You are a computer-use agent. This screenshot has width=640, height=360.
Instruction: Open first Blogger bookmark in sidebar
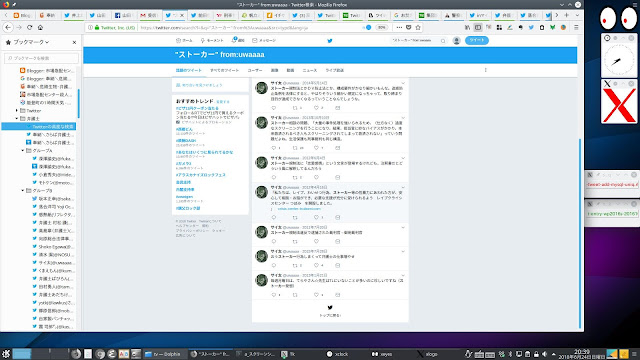pos(47,71)
